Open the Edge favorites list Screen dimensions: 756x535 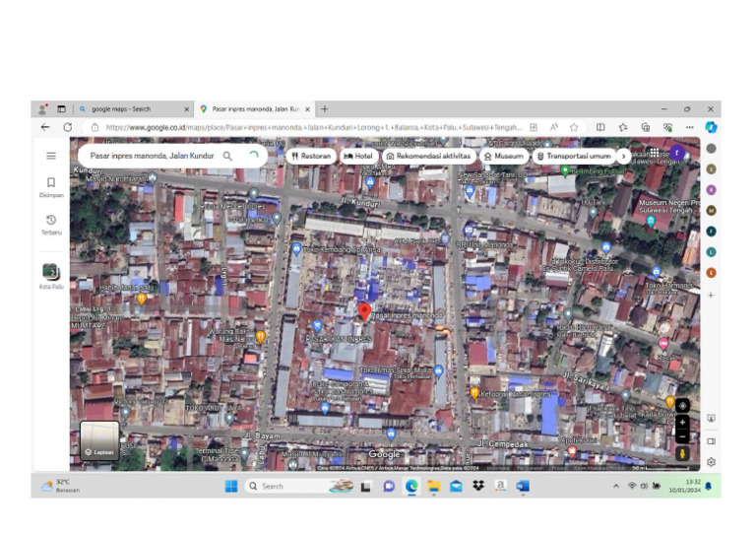coord(623,127)
